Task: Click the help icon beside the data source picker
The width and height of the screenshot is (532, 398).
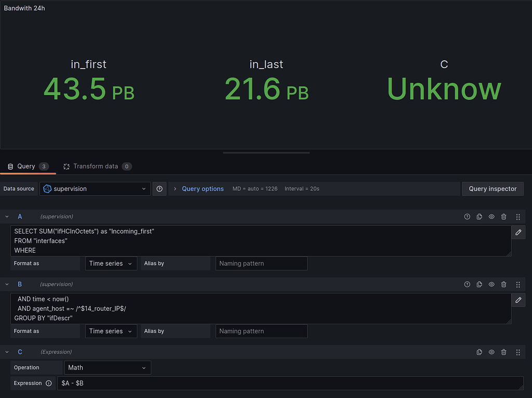Action: click(x=159, y=188)
